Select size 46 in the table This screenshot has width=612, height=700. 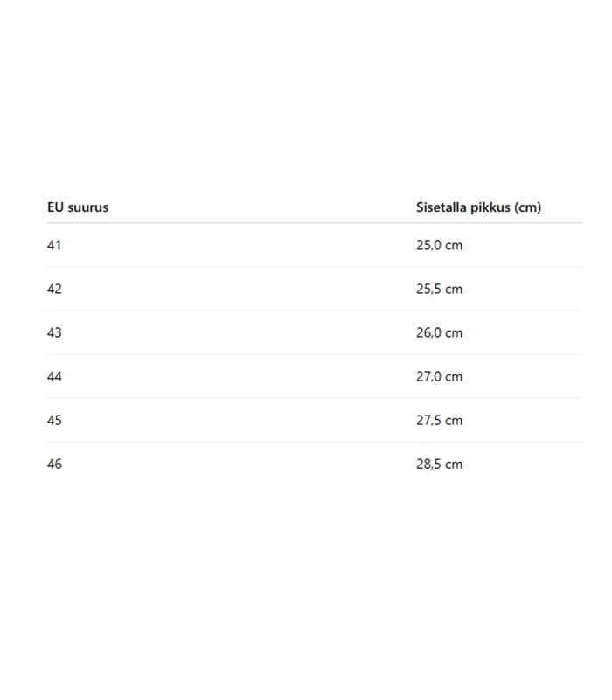pyautogui.click(x=54, y=464)
